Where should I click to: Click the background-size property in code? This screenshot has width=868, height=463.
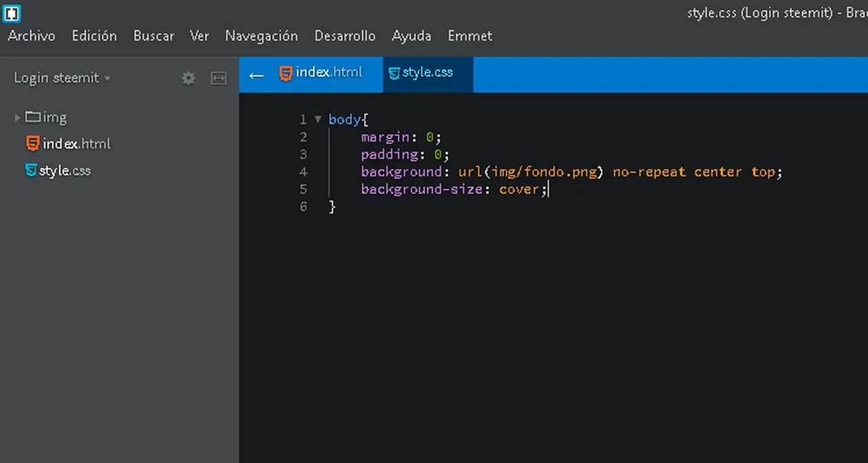(422, 189)
